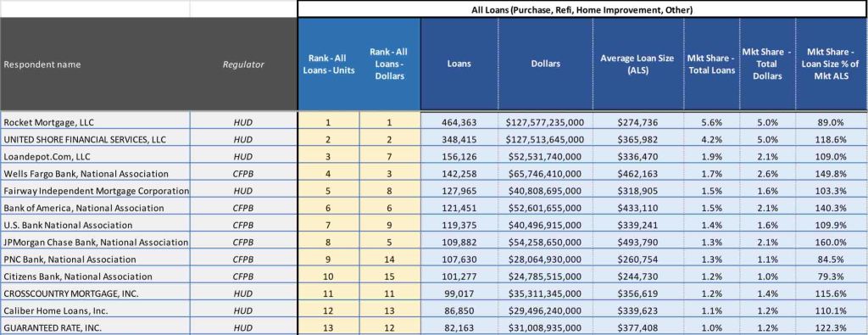
Task: Click the Mkt Share - Total Loans header
Action: [711, 64]
